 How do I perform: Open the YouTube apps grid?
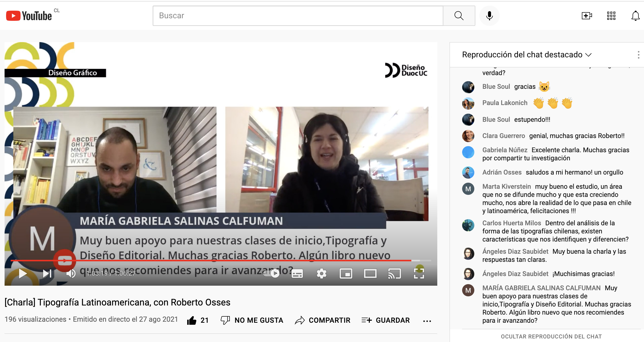pyautogui.click(x=611, y=16)
